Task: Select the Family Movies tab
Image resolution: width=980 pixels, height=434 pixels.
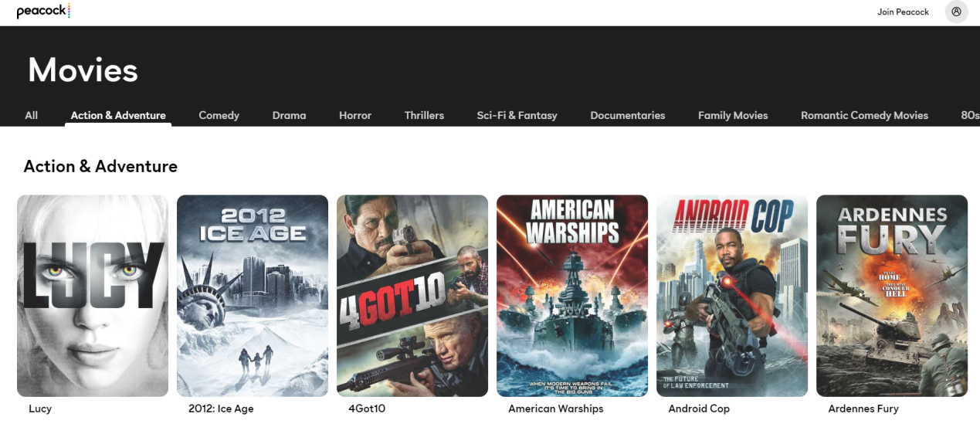Action: click(x=733, y=115)
